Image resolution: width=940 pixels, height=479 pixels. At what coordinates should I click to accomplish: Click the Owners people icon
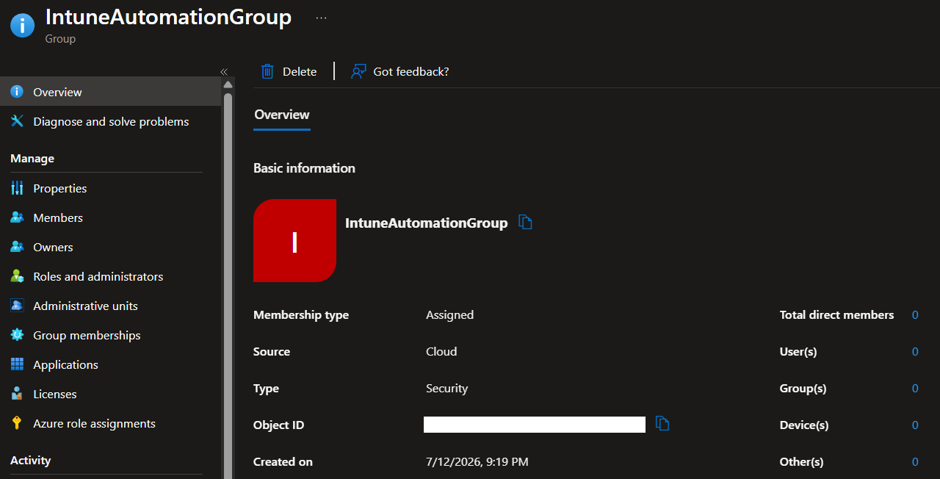[x=17, y=247]
